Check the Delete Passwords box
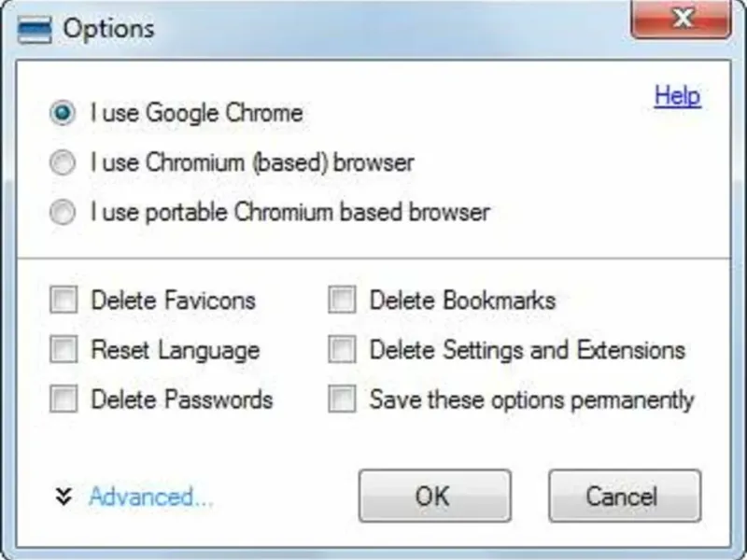 point(64,399)
